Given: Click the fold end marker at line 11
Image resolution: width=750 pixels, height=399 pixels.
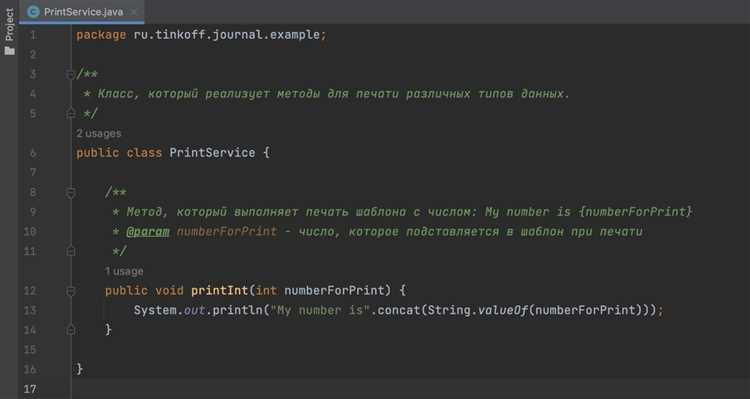Looking at the screenshot, I should [71, 252].
